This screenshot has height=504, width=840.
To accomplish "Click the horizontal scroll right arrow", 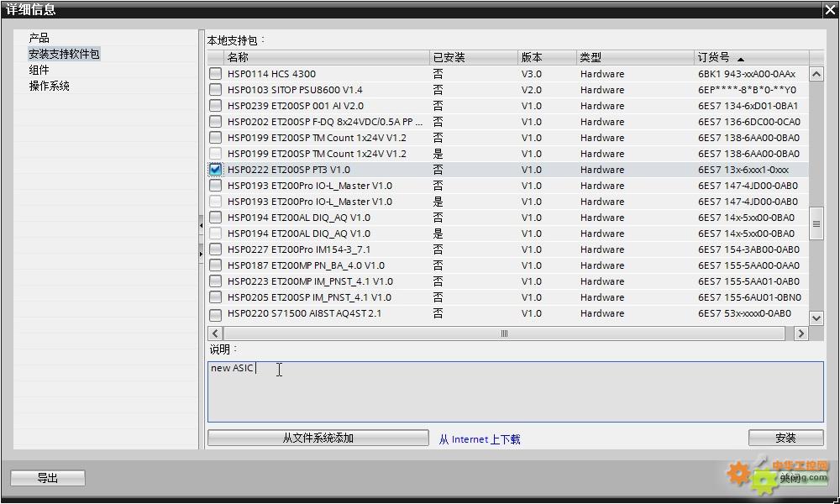I will pyautogui.click(x=801, y=333).
